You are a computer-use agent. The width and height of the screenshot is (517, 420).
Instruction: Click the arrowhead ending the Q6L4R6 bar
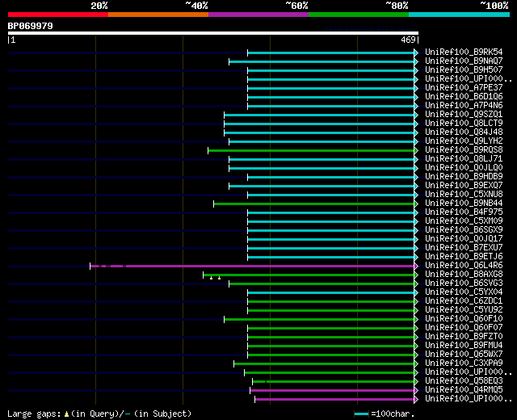416,266
